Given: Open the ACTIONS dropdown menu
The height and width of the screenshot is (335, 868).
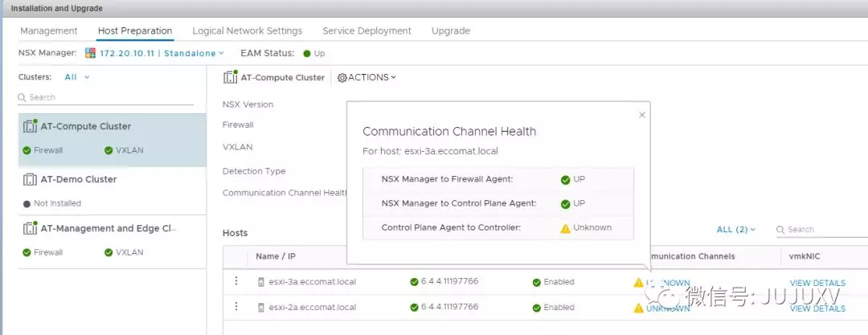Looking at the screenshot, I should pyautogui.click(x=366, y=77).
